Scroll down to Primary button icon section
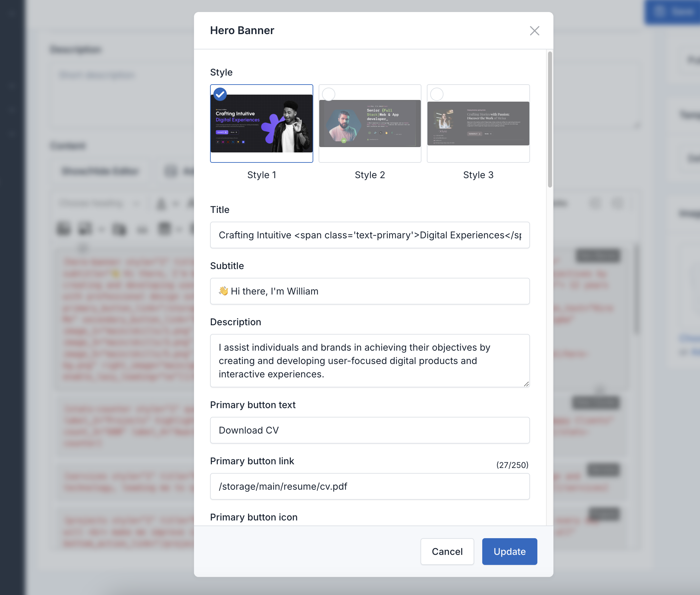 click(253, 517)
